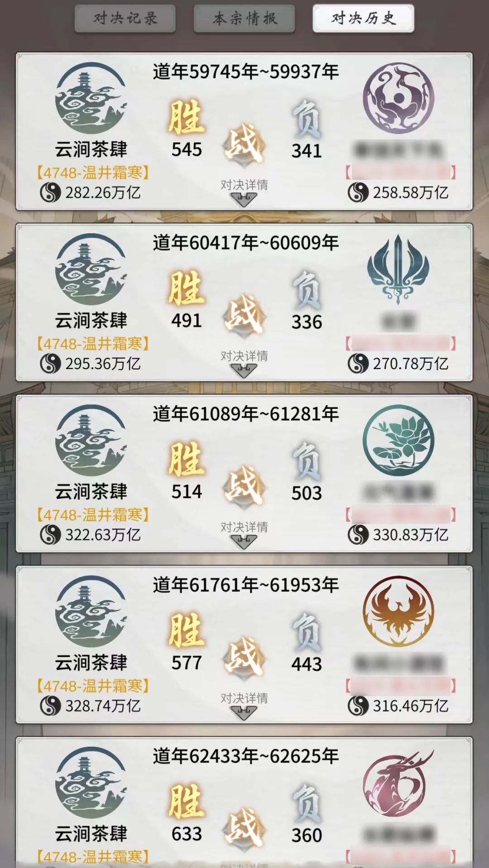
Task: Click the 战 badge in 61761年 match
Action: coord(244,657)
